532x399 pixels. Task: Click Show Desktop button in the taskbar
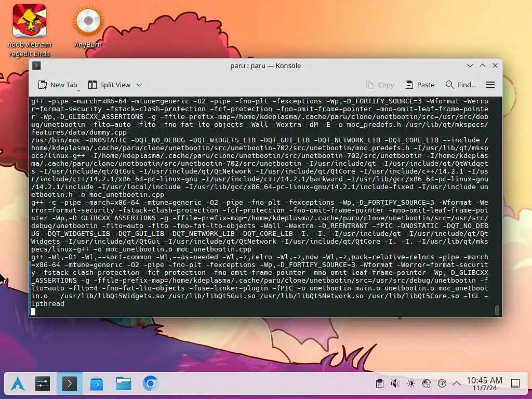(515, 384)
